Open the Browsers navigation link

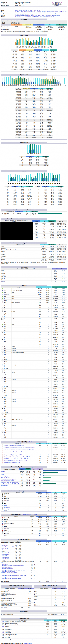(x=22, y=14)
